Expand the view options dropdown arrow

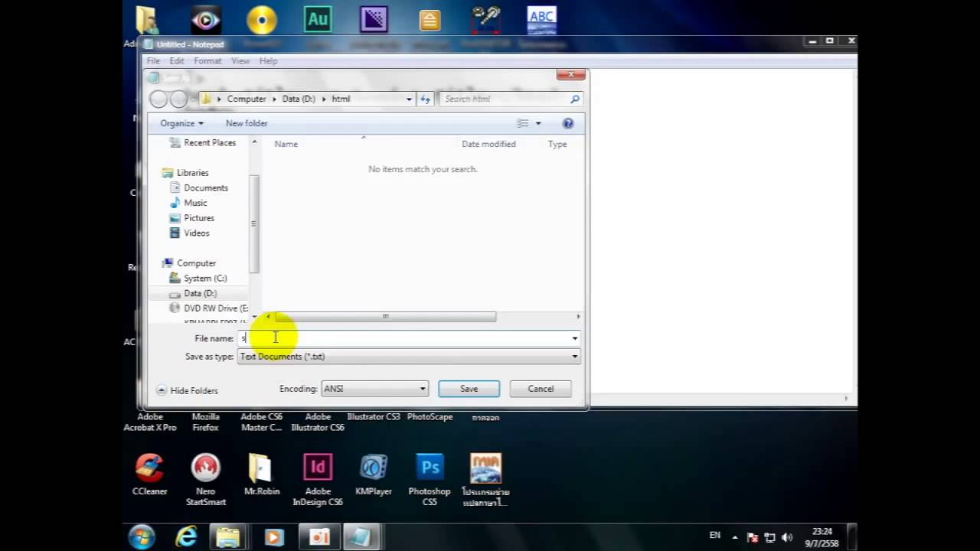click(538, 123)
